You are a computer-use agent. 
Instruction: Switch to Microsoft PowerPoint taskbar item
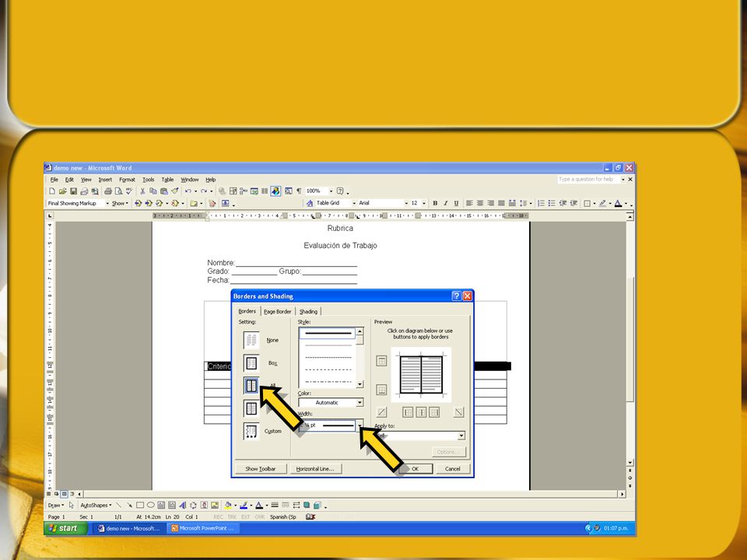(203, 528)
